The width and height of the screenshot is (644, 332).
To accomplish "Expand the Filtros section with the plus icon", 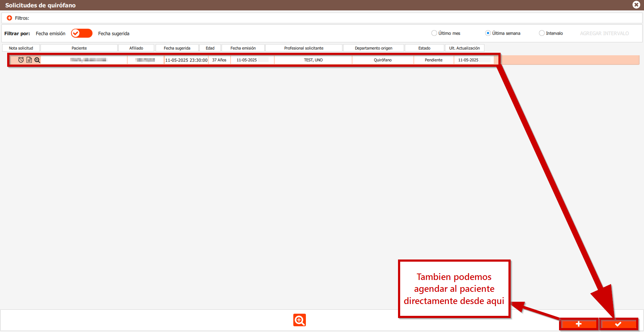I will click(x=9, y=18).
